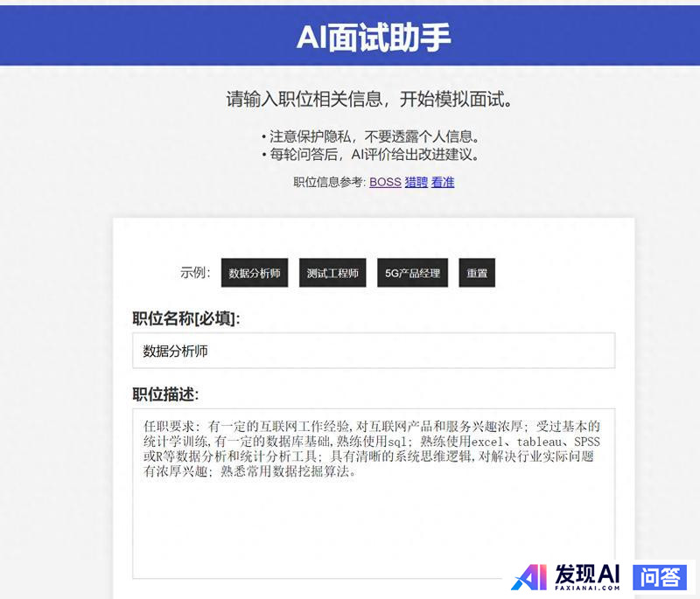
Task: Choose the 5G产品经理 example
Action: [x=412, y=273]
